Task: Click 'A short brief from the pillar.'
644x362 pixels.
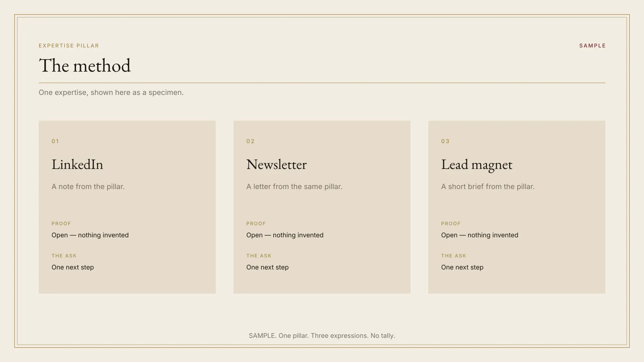Action: tap(488, 187)
